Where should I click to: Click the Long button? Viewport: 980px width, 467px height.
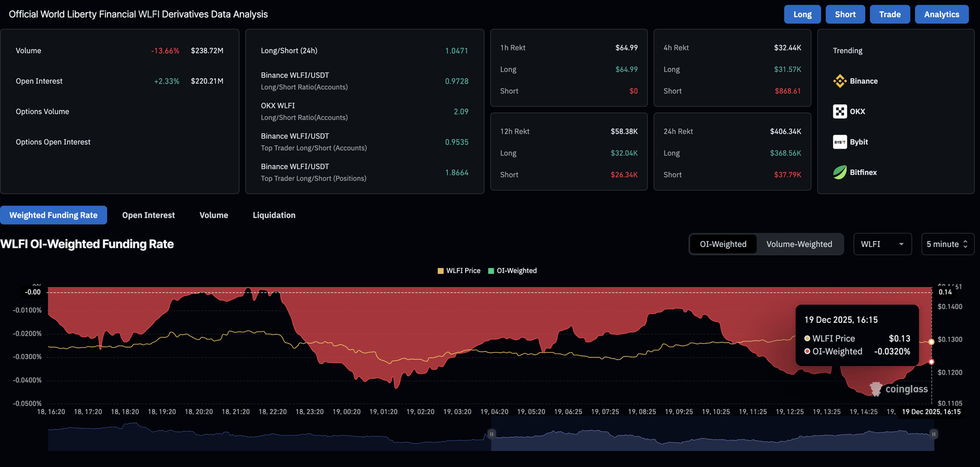click(802, 14)
